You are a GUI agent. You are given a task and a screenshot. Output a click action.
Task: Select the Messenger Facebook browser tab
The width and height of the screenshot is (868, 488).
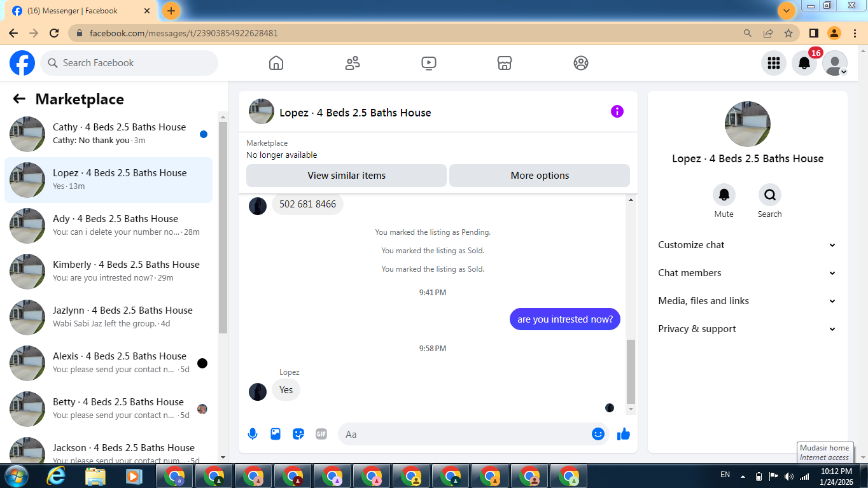[x=81, y=11]
